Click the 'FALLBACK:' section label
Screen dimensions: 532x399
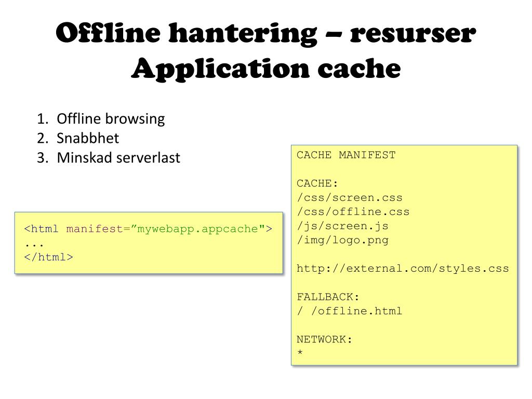(x=328, y=297)
